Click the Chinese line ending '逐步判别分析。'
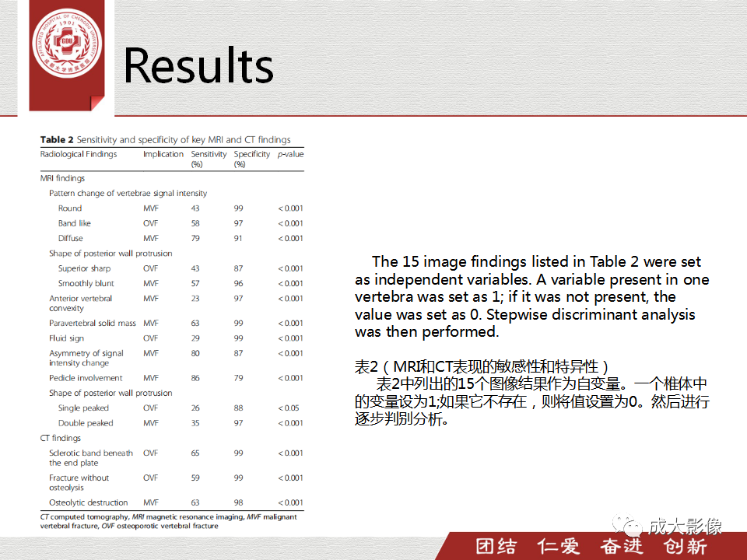This screenshot has width=747, height=560. click(x=402, y=419)
